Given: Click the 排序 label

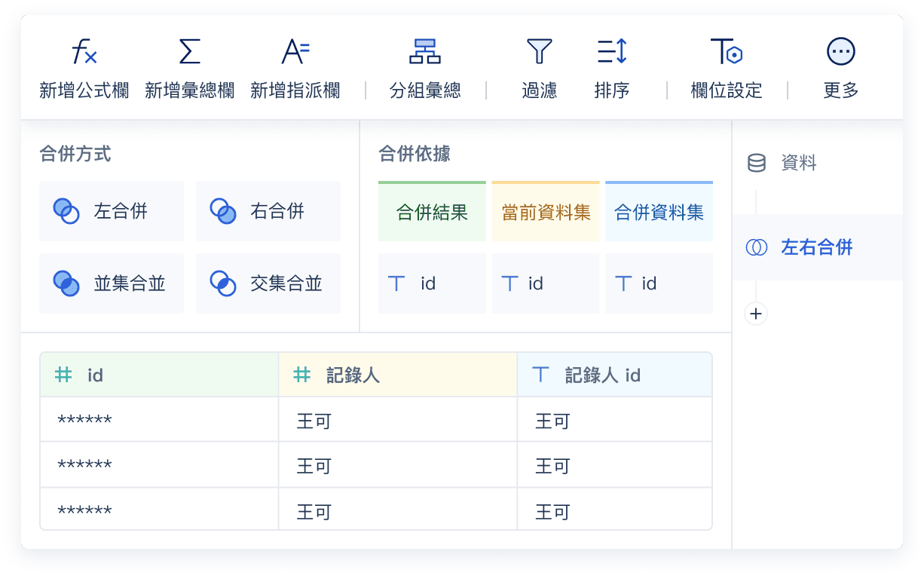Looking at the screenshot, I should 612,91.
